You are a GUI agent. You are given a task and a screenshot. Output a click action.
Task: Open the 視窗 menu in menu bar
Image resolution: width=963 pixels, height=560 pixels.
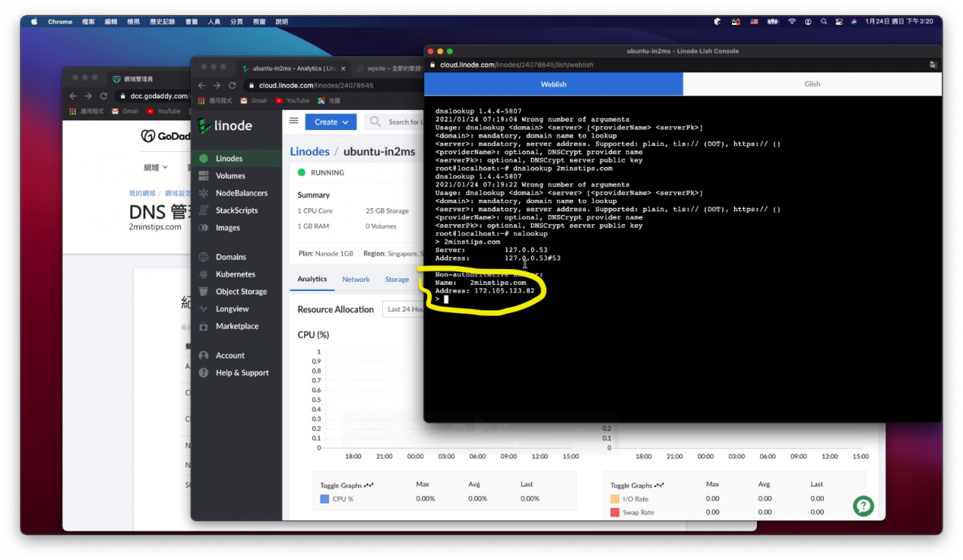[x=259, y=22]
